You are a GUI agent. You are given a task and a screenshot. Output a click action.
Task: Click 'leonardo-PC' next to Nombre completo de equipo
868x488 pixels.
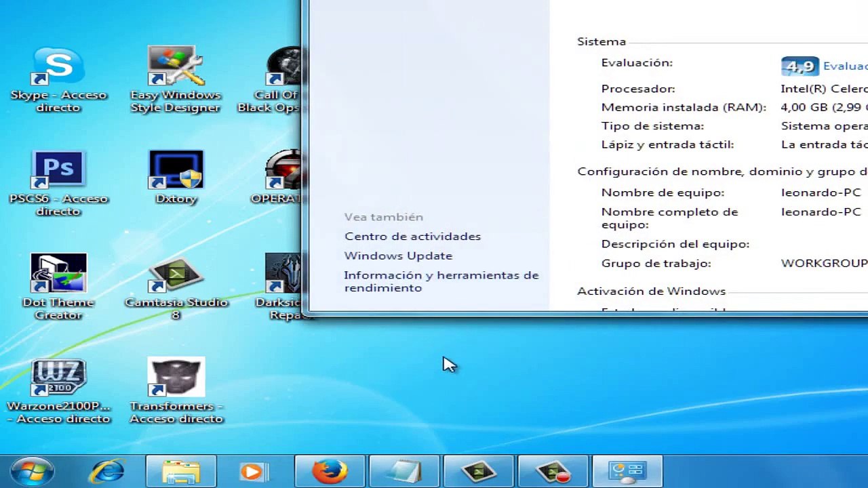tap(821, 212)
